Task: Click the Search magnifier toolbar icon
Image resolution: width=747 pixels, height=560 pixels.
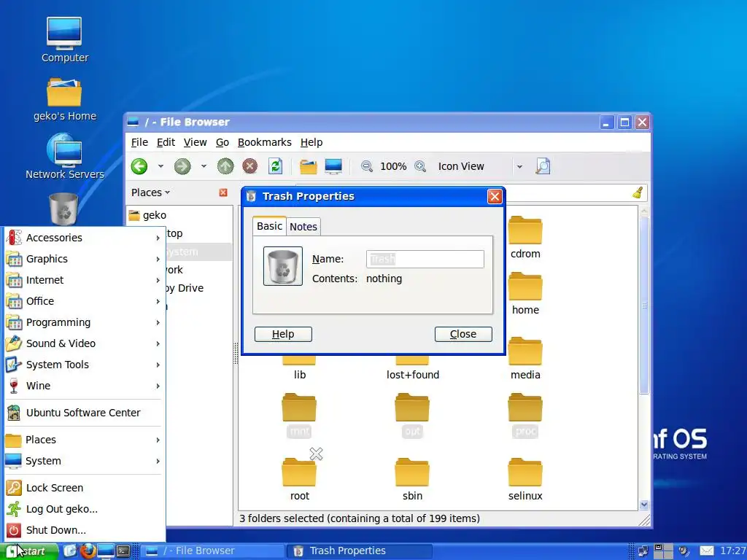Action: [x=543, y=166]
